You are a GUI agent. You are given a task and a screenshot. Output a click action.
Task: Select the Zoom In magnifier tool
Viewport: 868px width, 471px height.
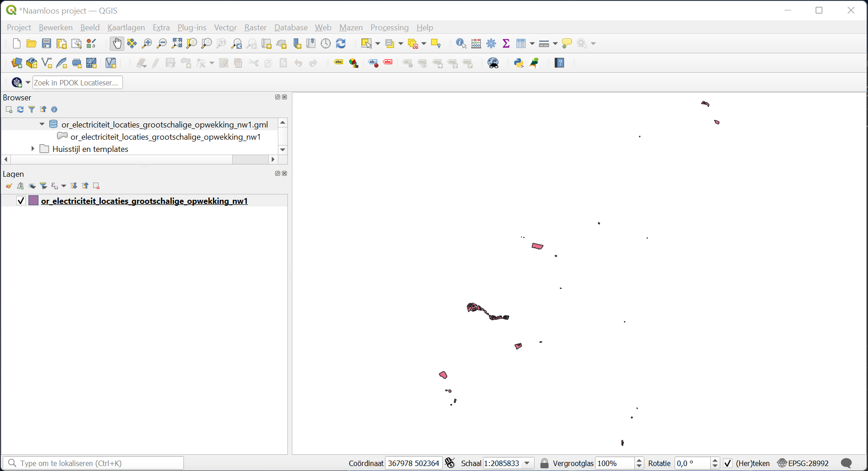click(x=146, y=43)
